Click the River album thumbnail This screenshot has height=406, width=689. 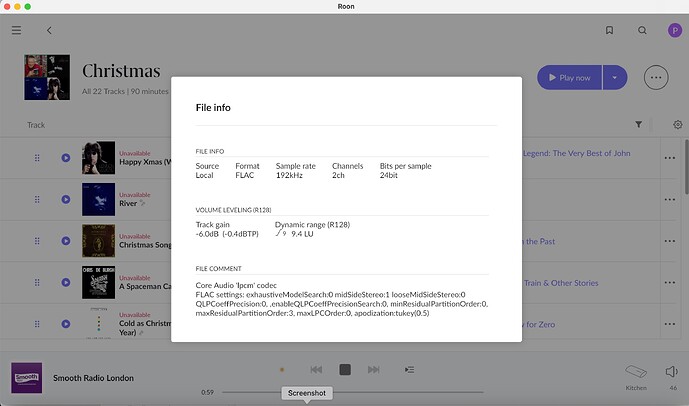98,199
